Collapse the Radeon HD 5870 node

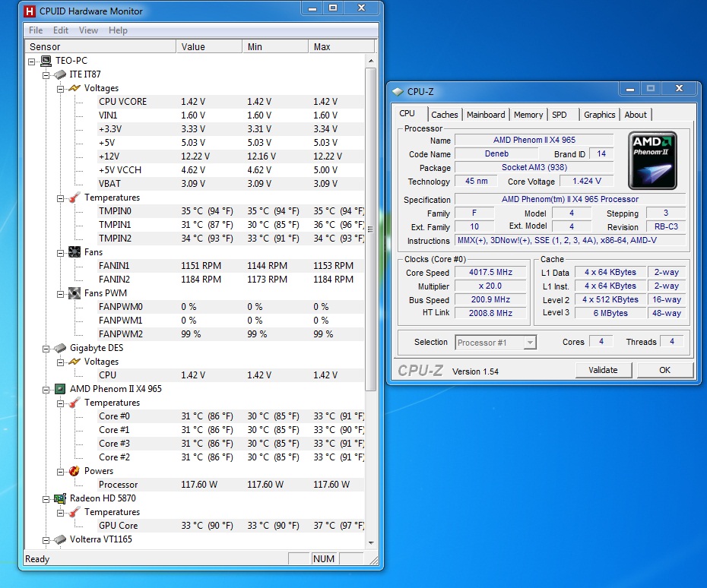pos(46,499)
